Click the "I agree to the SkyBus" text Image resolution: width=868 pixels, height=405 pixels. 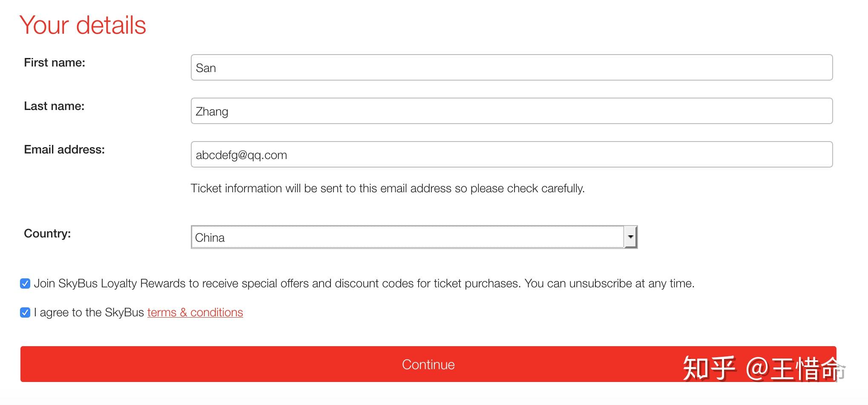(x=89, y=312)
